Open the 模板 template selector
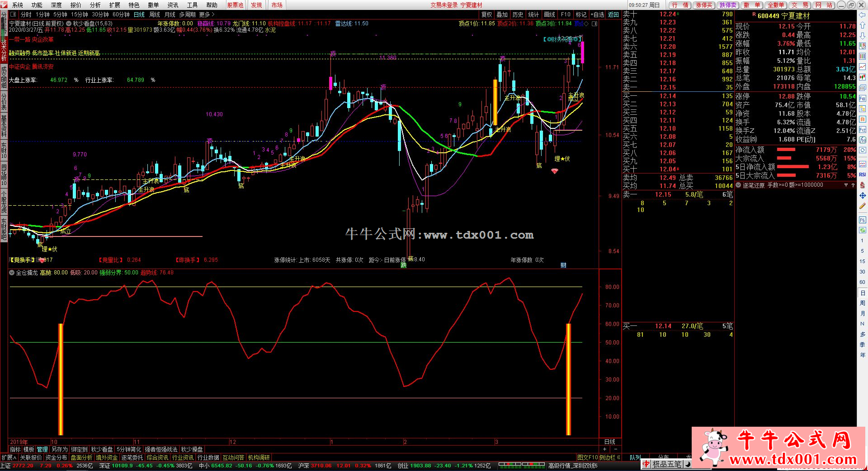 click(29, 449)
